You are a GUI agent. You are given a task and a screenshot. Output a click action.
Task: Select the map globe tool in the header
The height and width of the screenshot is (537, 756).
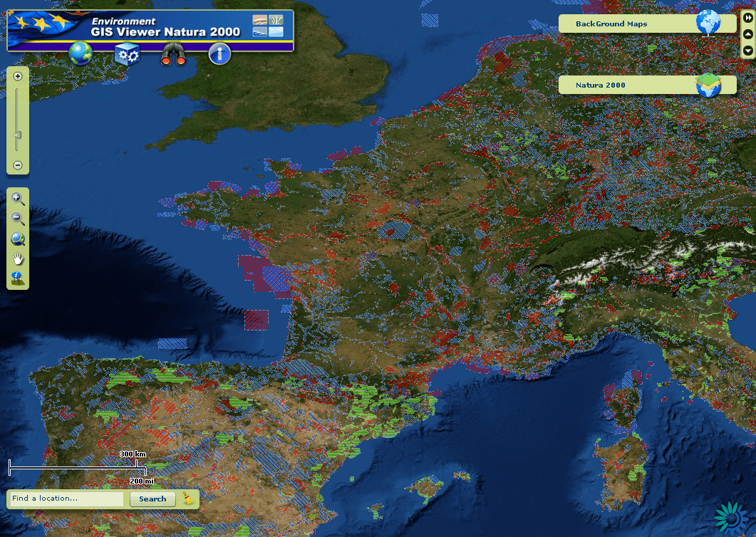coord(80,53)
